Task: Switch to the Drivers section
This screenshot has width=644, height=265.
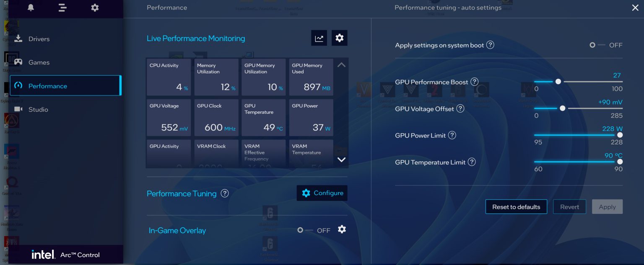Action: 39,39
